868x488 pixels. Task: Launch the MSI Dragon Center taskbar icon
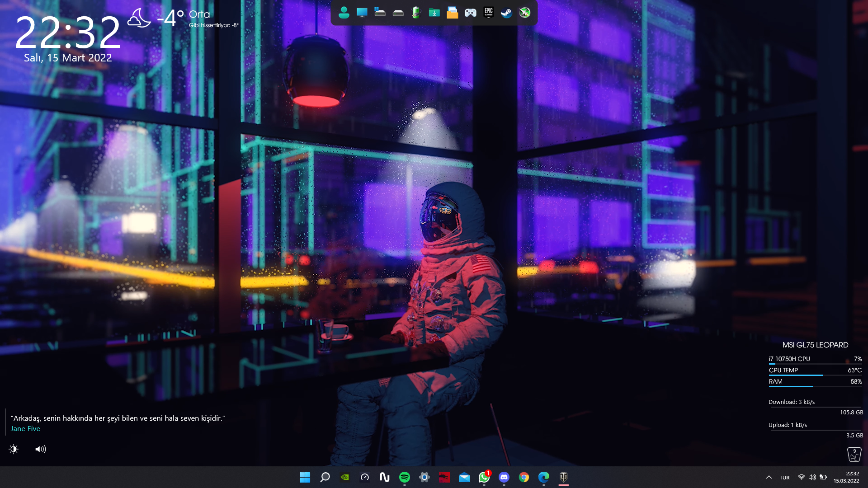[444, 477]
